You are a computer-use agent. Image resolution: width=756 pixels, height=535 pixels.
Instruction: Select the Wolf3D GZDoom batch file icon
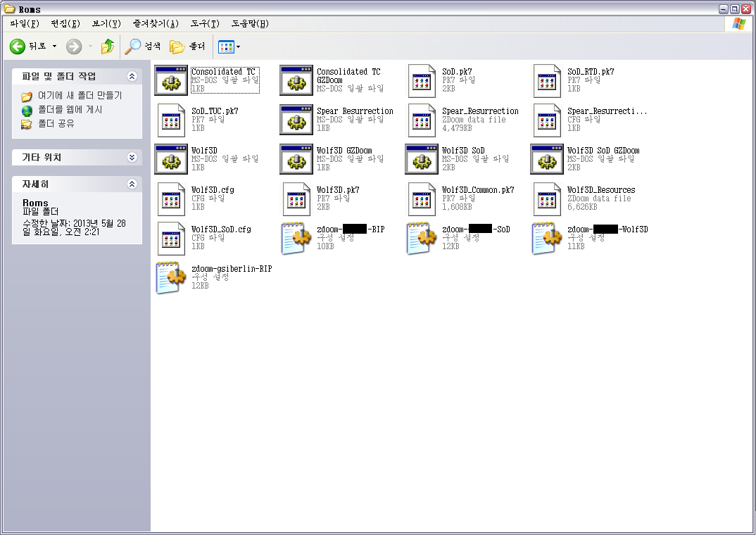coord(296,160)
